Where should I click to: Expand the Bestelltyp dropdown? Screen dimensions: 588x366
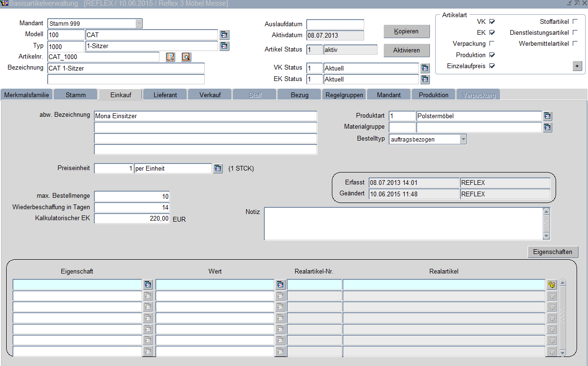[x=463, y=139]
